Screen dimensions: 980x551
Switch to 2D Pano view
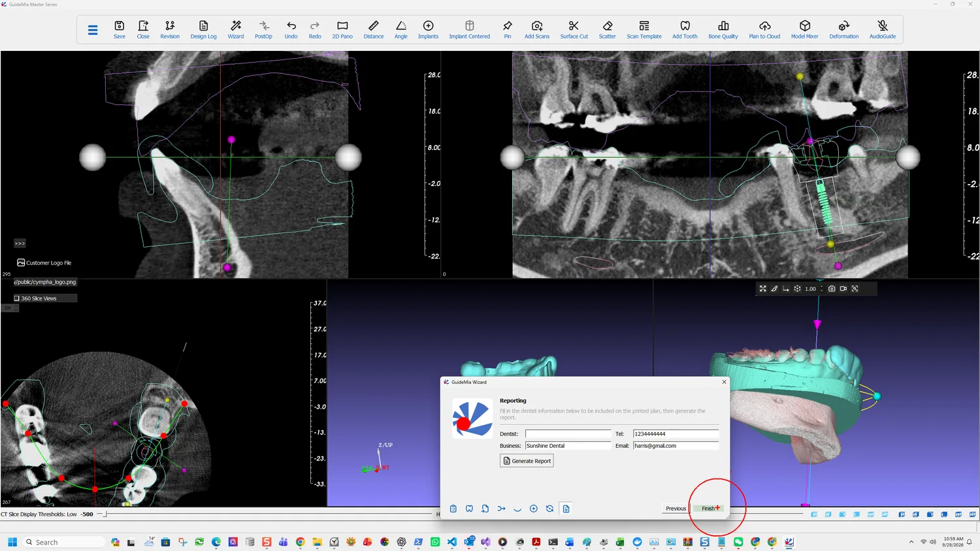click(x=342, y=29)
